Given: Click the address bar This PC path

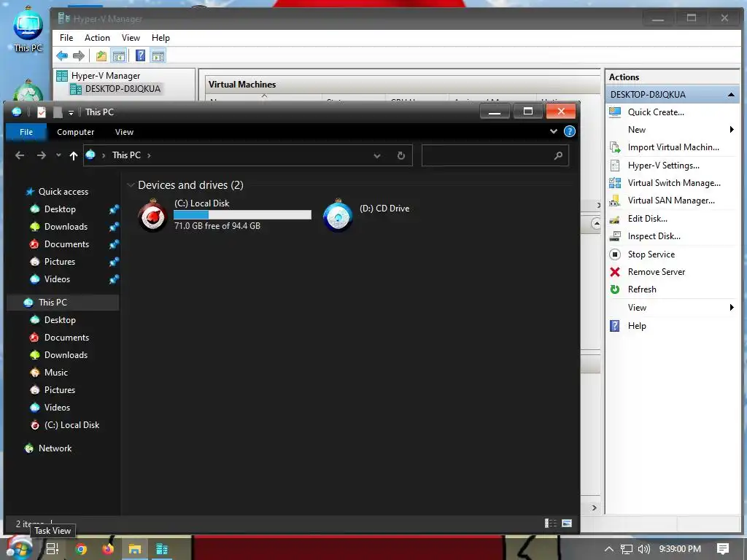Looking at the screenshot, I should coord(126,155).
